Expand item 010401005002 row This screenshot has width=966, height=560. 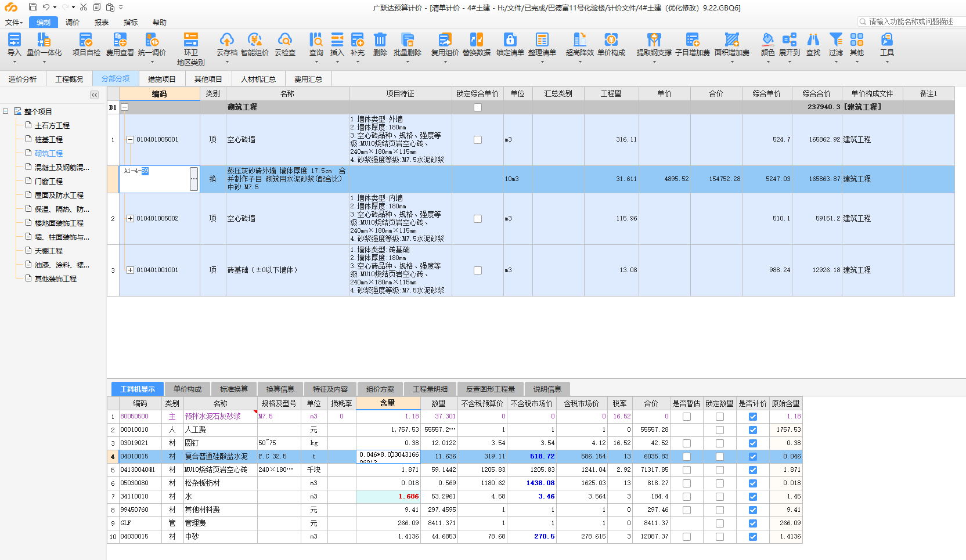(131, 219)
